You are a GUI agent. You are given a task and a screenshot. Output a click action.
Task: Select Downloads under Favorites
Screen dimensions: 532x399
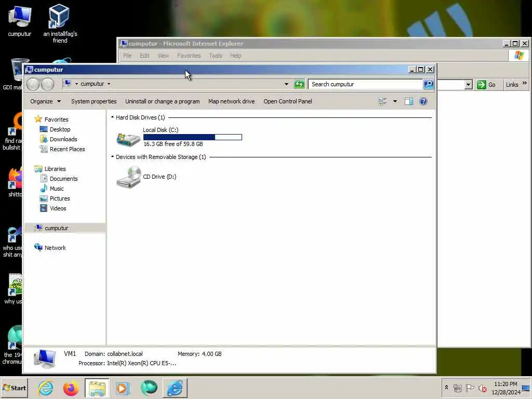click(63, 139)
